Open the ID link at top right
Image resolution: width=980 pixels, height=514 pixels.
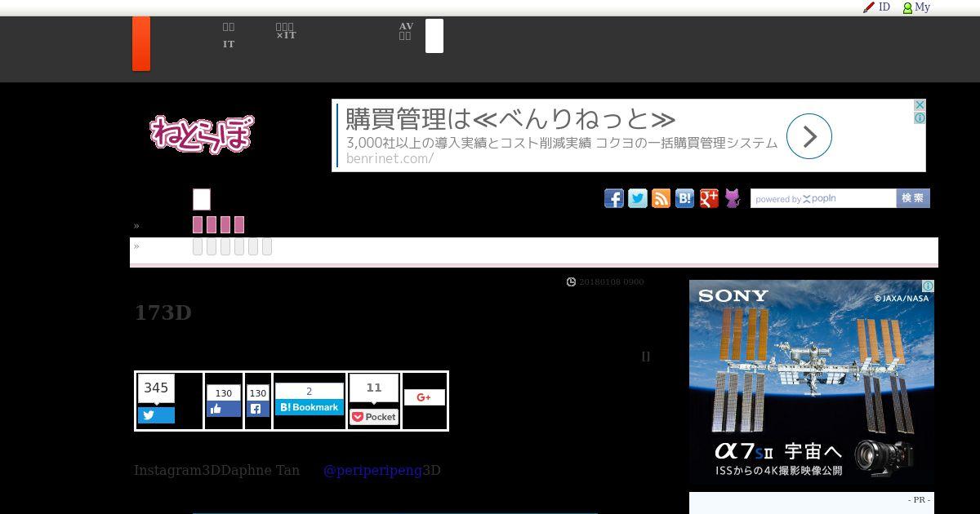point(884,7)
